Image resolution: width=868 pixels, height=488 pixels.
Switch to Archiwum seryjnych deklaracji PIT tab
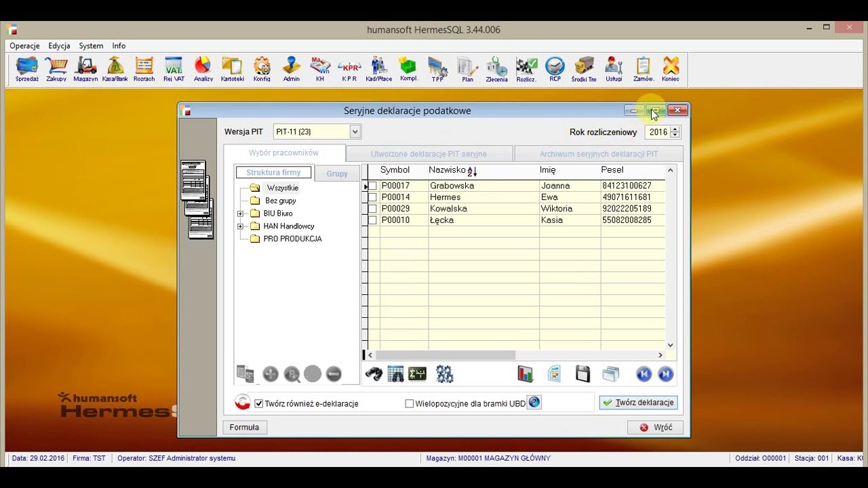coord(599,154)
